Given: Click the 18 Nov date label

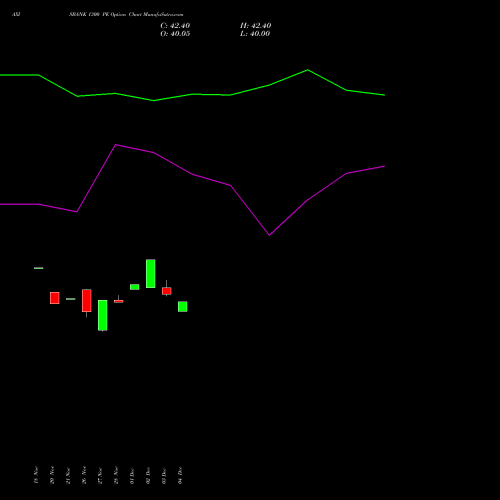Looking at the screenshot, I should click(36, 475).
